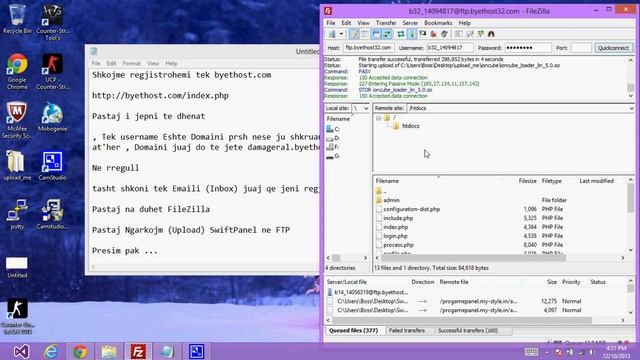Select the McAfee Security desktop icon
Image resolution: width=640 pixels, height=360 pixels.
tap(17, 120)
